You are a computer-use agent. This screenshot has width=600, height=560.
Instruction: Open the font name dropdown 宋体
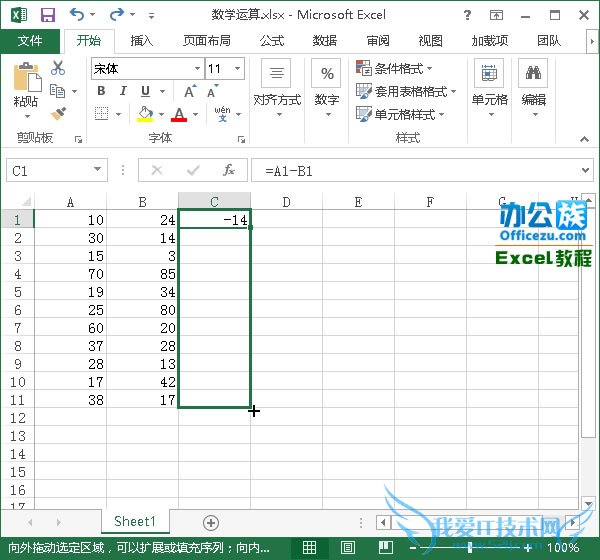point(145,69)
